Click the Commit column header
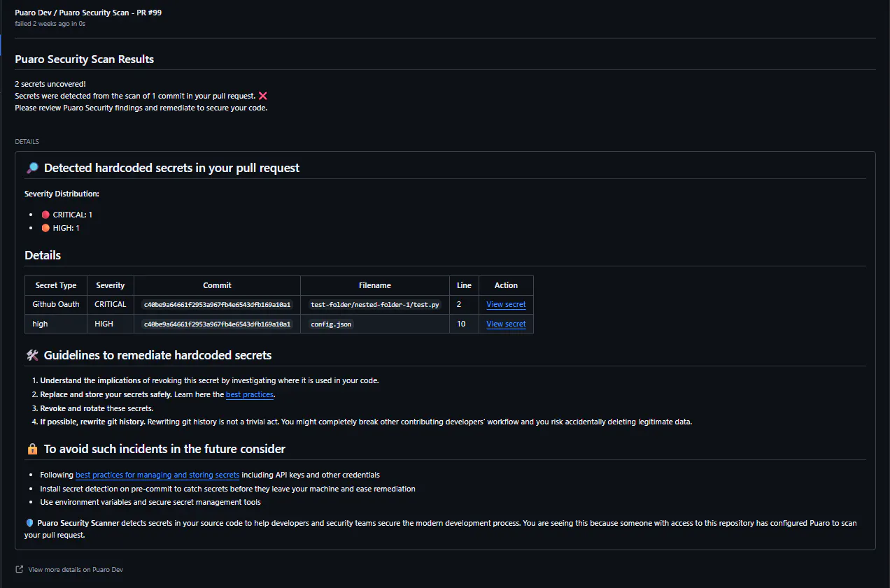Screen dimensions: 890x588 point(217,285)
